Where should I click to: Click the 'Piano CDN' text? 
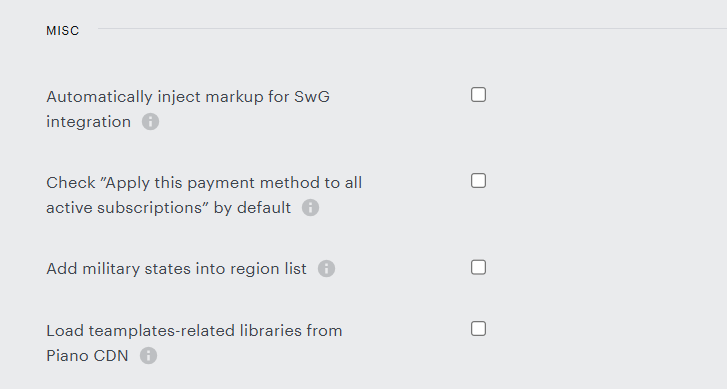(x=87, y=356)
